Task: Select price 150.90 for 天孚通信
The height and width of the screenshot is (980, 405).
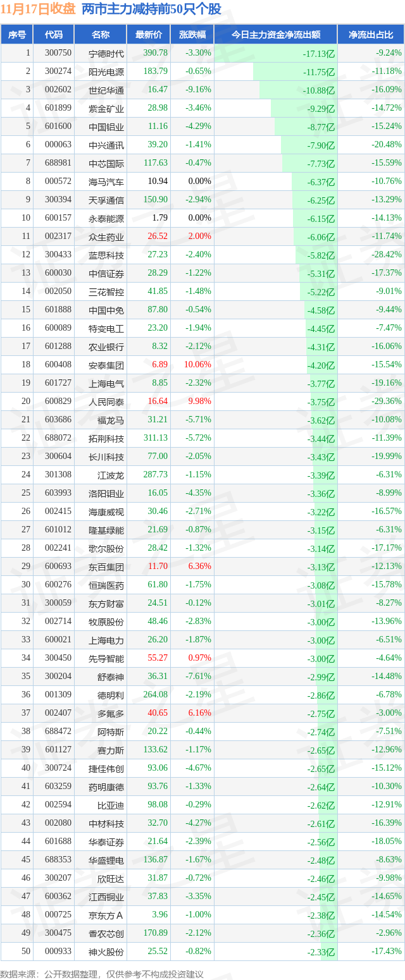Action: [x=156, y=200]
